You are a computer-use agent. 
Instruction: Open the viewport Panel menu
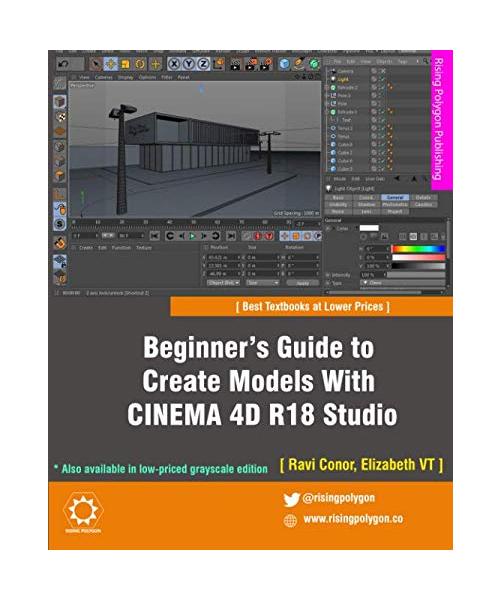point(183,77)
